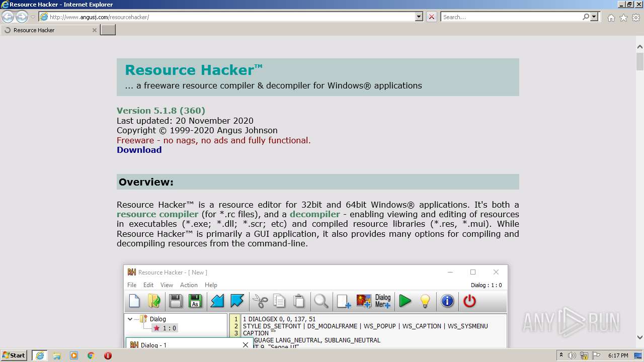Follow the 'decompiler' link

click(315, 214)
